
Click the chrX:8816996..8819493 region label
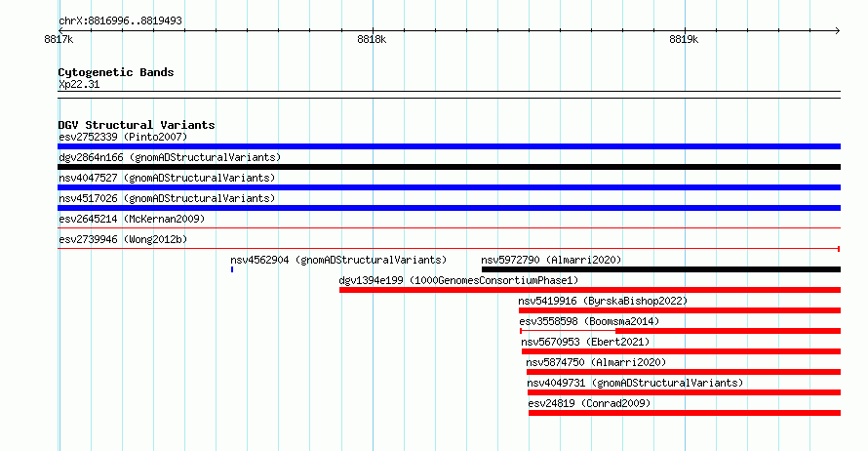pos(120,20)
